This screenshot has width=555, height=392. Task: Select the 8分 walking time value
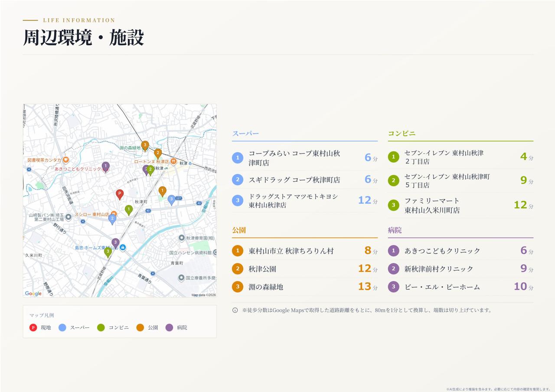click(x=371, y=251)
